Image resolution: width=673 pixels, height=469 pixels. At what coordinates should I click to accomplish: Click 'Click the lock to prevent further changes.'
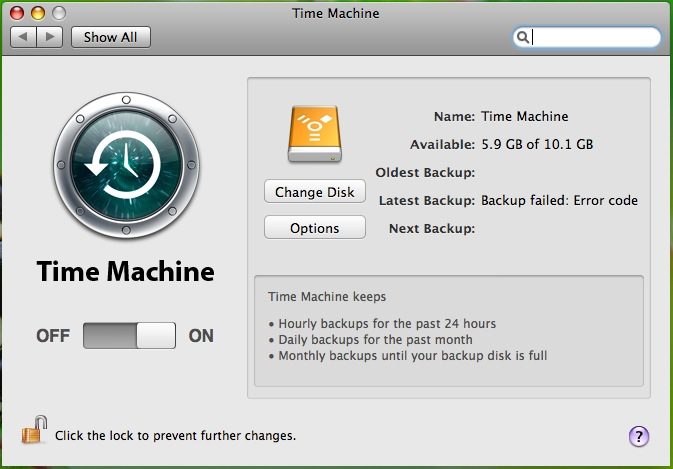[176, 436]
